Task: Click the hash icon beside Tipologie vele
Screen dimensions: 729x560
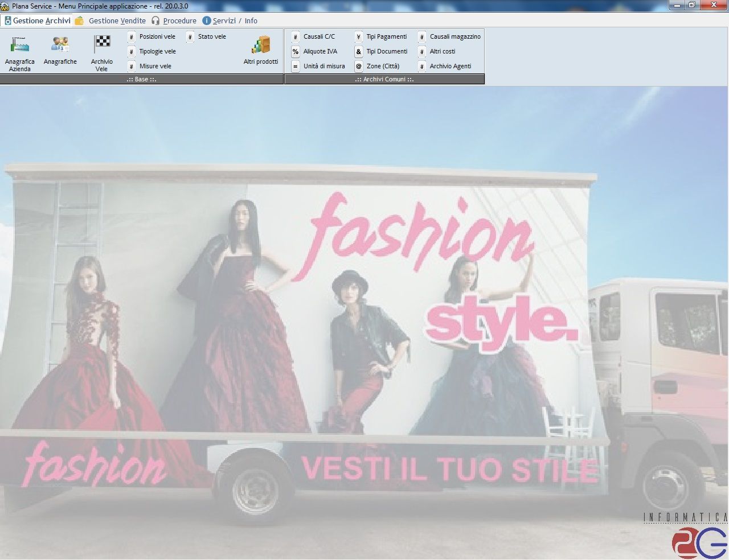Action: click(x=132, y=51)
